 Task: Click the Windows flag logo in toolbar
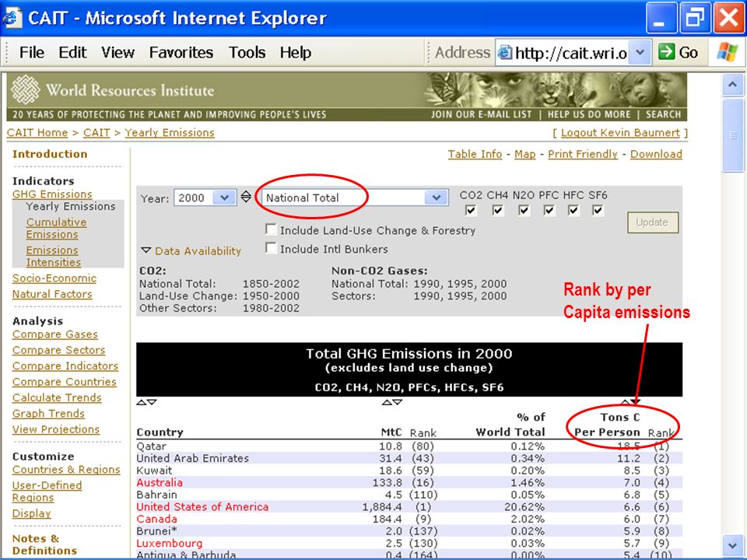click(727, 52)
